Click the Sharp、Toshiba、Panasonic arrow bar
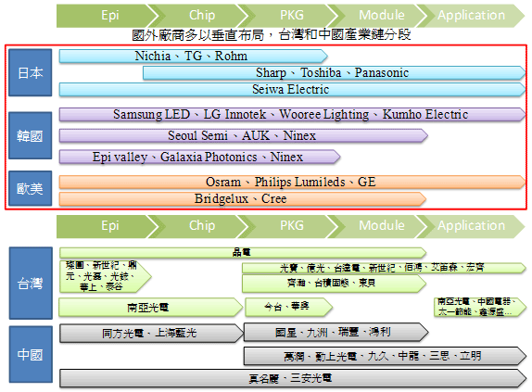The image size is (532, 392). coord(335,73)
